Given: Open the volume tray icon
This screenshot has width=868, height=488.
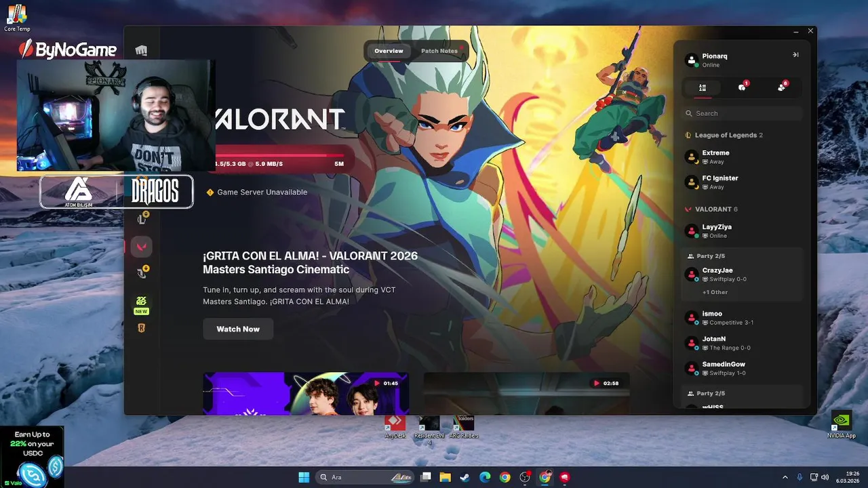Looking at the screenshot, I should [825, 477].
